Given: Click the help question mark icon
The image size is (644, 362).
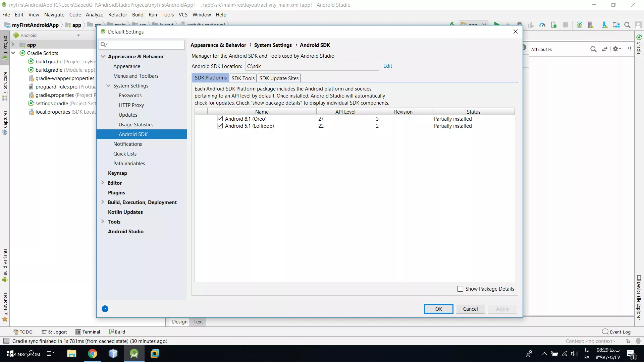Looking at the screenshot, I should tap(105, 309).
